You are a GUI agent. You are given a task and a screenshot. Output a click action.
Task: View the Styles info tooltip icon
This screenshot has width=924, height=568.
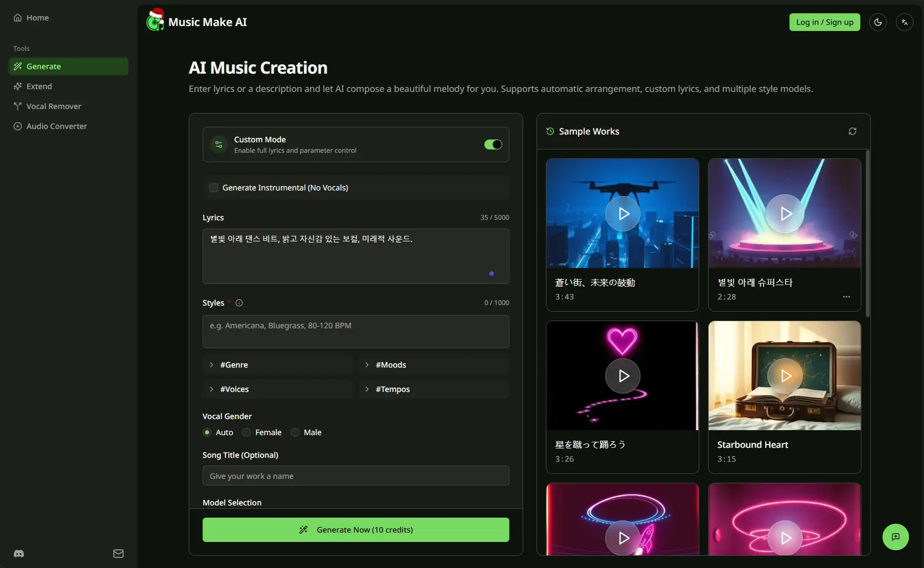click(x=238, y=303)
